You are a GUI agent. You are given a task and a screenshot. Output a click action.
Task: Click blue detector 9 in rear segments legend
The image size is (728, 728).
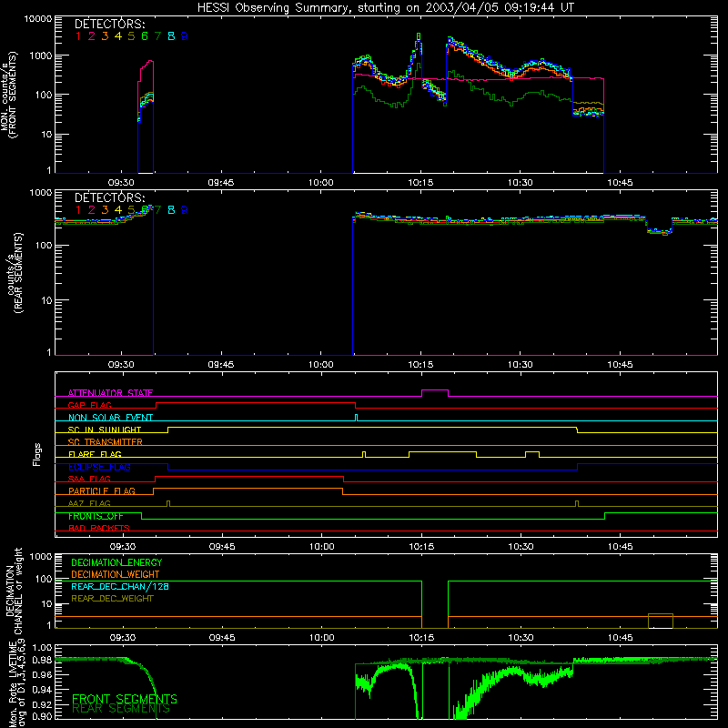185,210
